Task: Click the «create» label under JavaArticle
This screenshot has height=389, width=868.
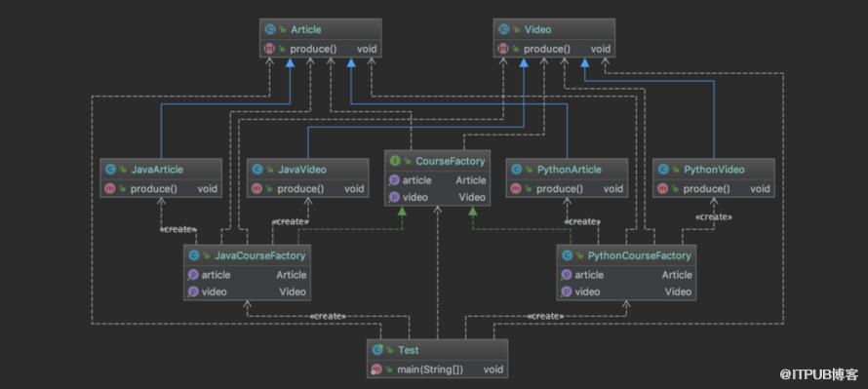Action: 178,228
